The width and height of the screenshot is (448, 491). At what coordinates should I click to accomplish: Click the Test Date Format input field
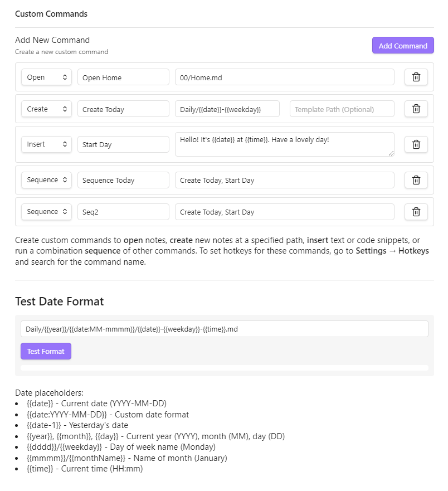(225, 328)
